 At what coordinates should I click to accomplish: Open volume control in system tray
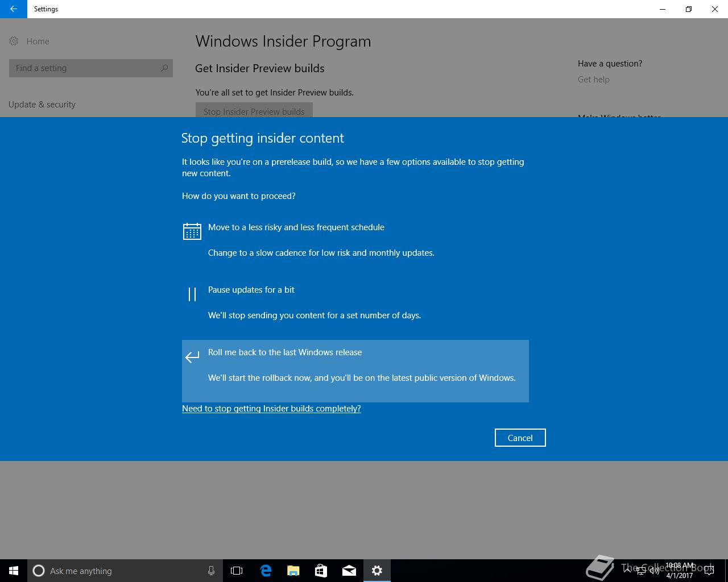point(655,571)
